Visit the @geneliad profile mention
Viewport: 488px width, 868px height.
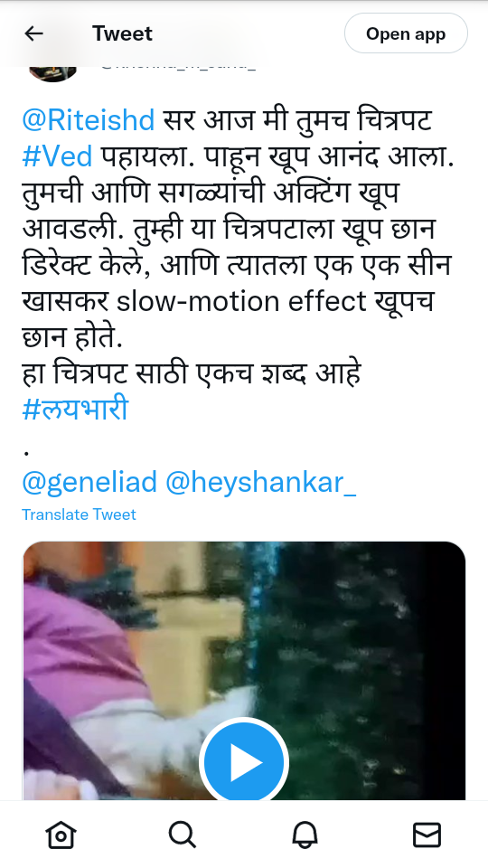tap(89, 482)
